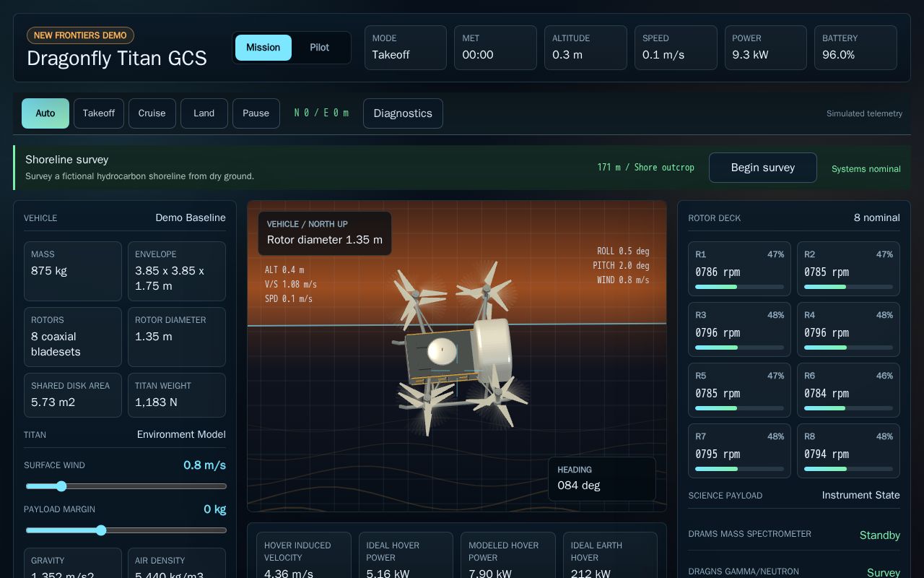
Task: Click the Mode Takeoff header readout
Action: [x=406, y=48]
